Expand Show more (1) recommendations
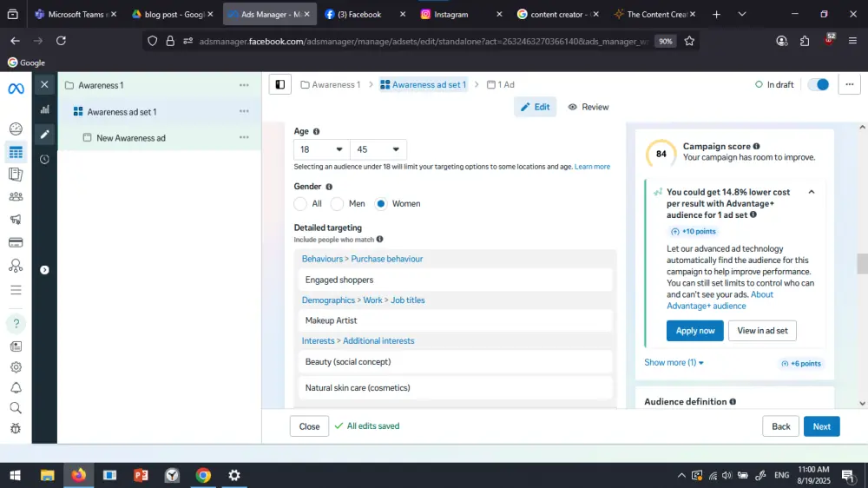 (674, 362)
